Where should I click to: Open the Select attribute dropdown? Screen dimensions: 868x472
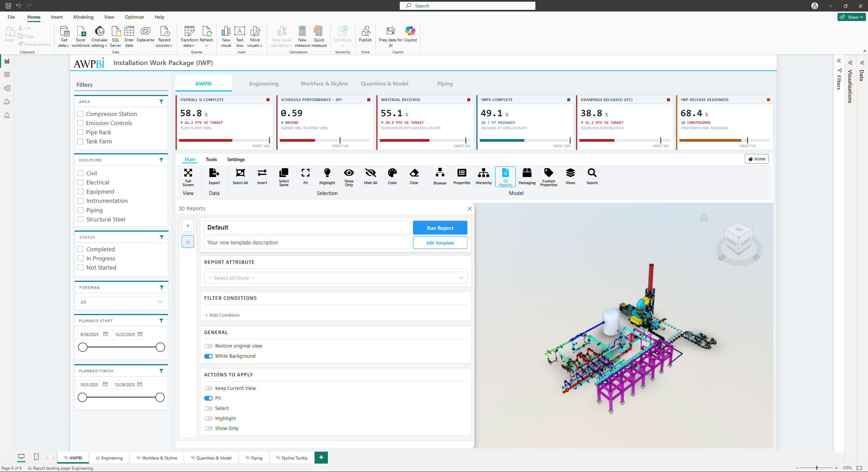[x=335, y=278]
